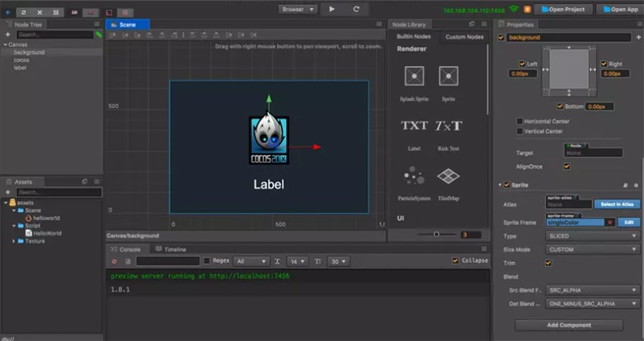Enable the Horizontal Center checkbox
Viewport: 644px width, 341px height.
pyautogui.click(x=519, y=121)
